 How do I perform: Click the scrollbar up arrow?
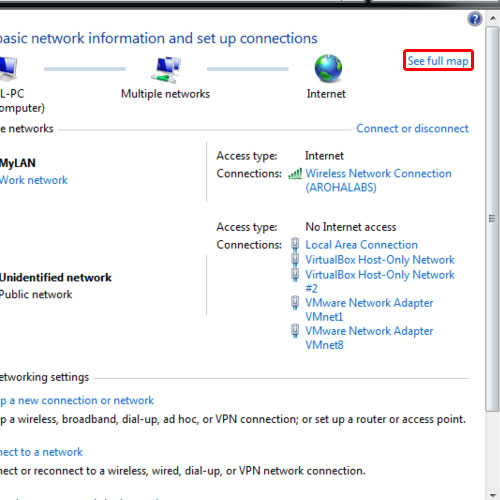tap(492, 18)
